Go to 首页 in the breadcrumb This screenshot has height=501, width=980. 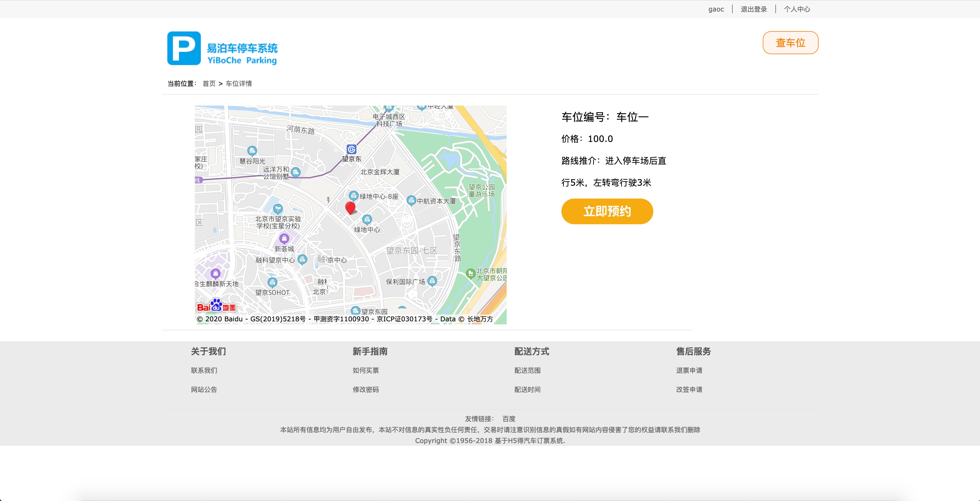tap(209, 83)
